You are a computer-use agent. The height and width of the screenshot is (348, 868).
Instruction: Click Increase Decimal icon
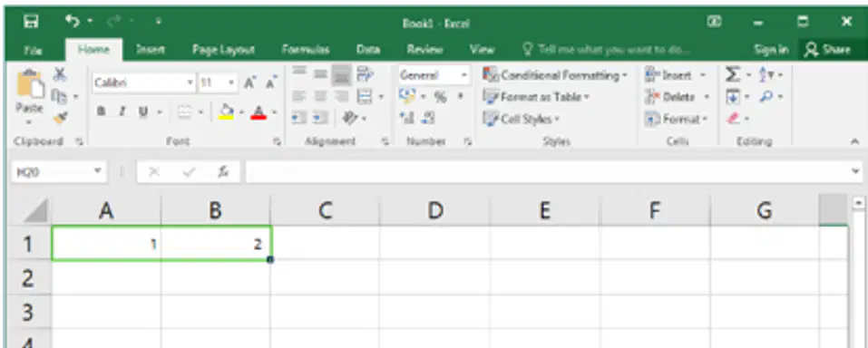point(408,119)
